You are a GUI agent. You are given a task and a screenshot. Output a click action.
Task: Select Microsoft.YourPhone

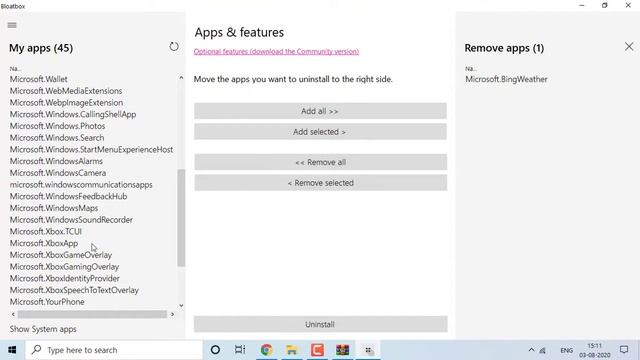pos(47,302)
